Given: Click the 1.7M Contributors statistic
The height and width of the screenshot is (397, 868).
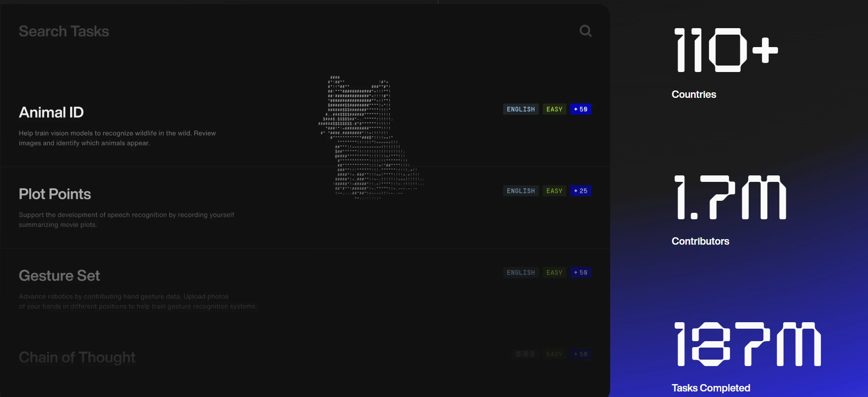Looking at the screenshot, I should click(x=730, y=198).
